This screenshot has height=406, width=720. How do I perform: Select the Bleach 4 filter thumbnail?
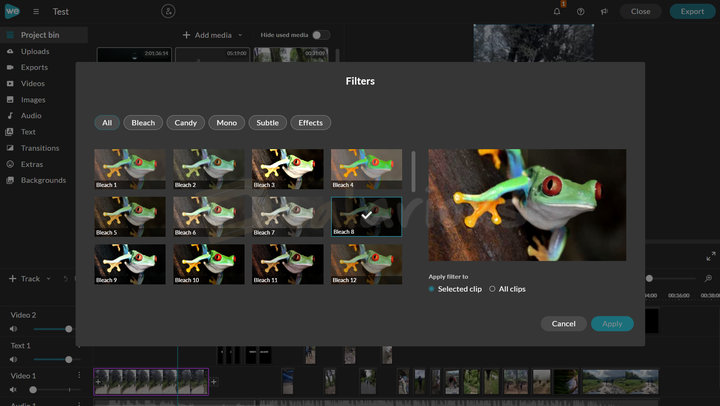coord(366,169)
